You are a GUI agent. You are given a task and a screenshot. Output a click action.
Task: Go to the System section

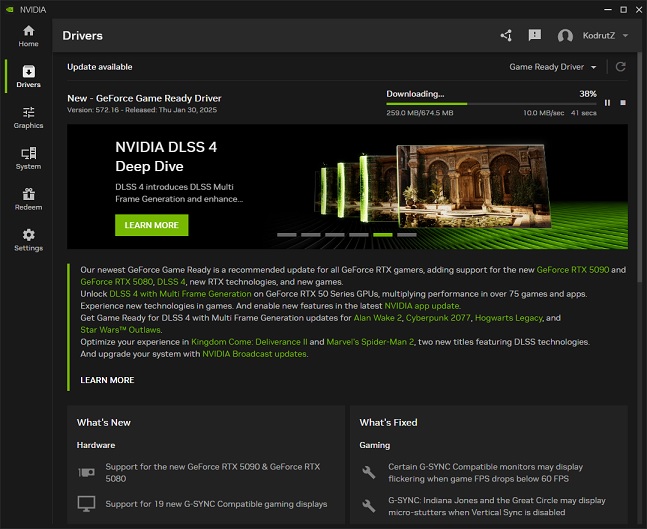click(x=28, y=158)
